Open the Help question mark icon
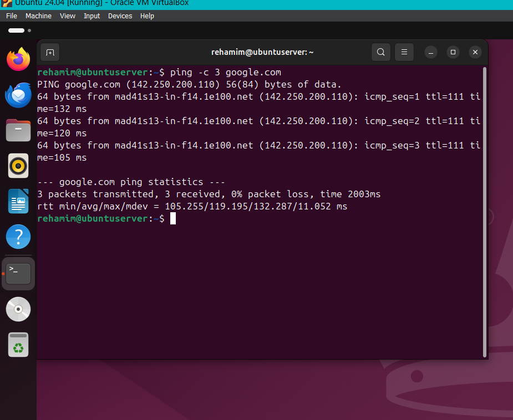Image resolution: width=513 pixels, height=420 pixels. 18,236
